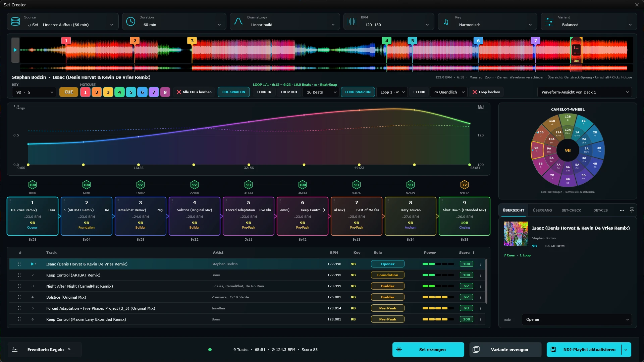Open the Source set dropdown

tap(63, 21)
